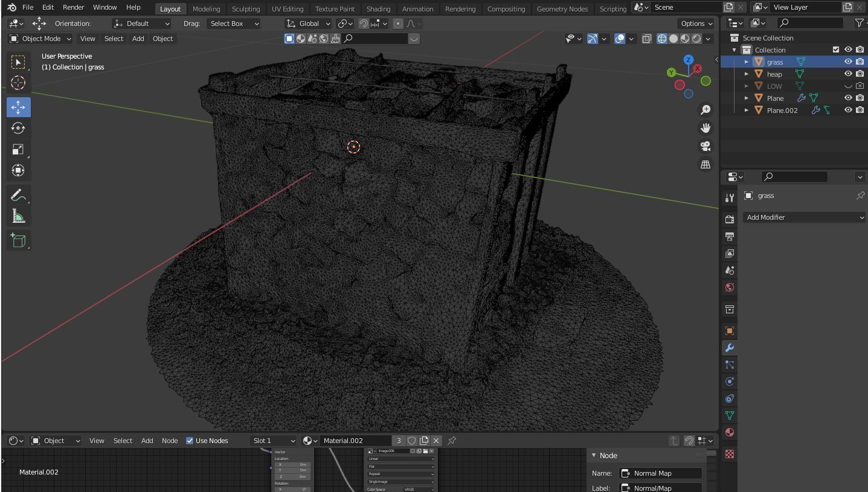868x492 pixels.
Task: Switch to the Geometry Nodes workspace tab
Action: [x=562, y=8]
